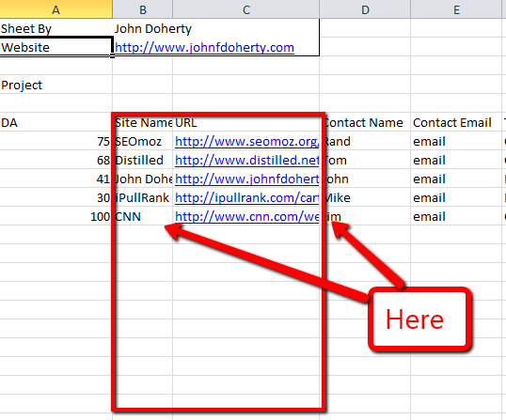506x420 pixels.
Task: Select the 'Mike' contact name cell
Action: (x=365, y=197)
